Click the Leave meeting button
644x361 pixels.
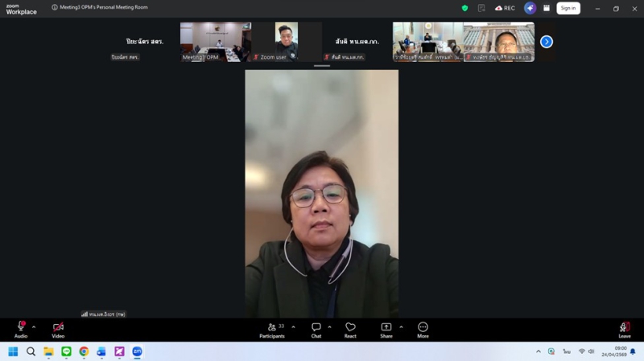[624, 328]
